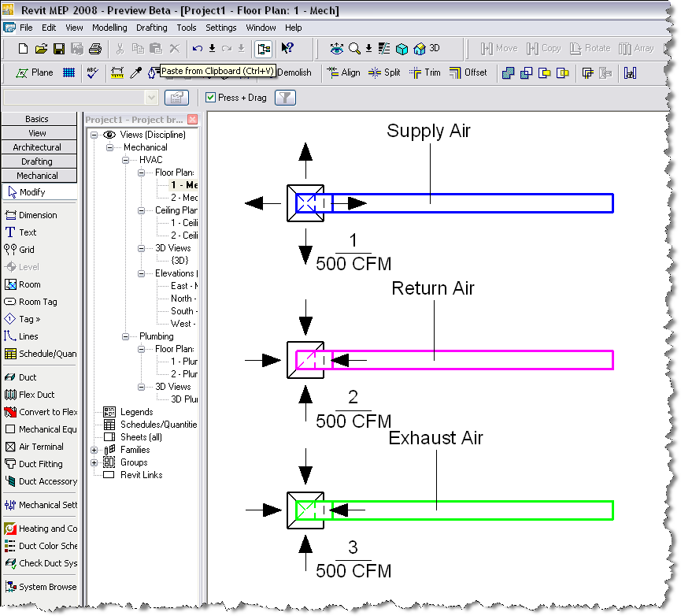Collapse the Plumbing tree node
Viewport: 681px width, 616px height.
(125, 336)
